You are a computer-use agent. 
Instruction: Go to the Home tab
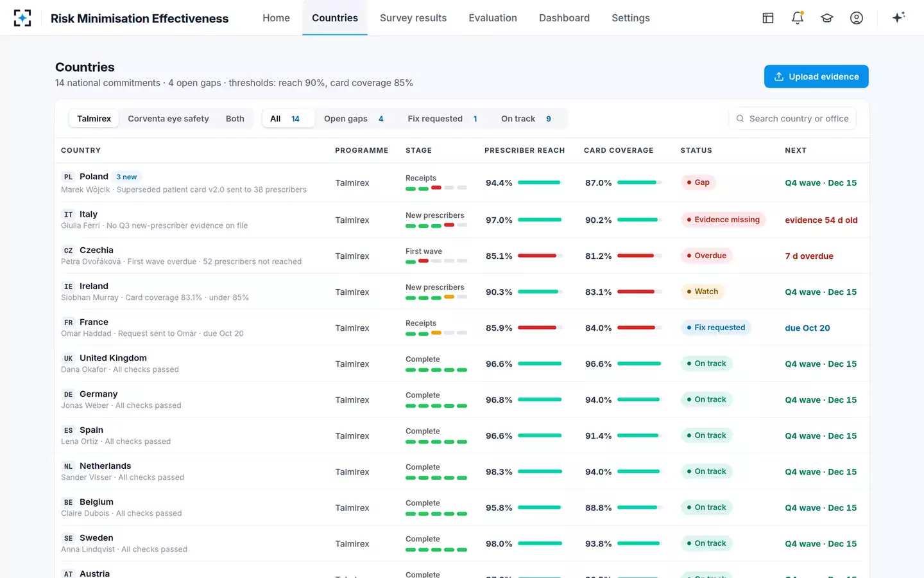[276, 18]
